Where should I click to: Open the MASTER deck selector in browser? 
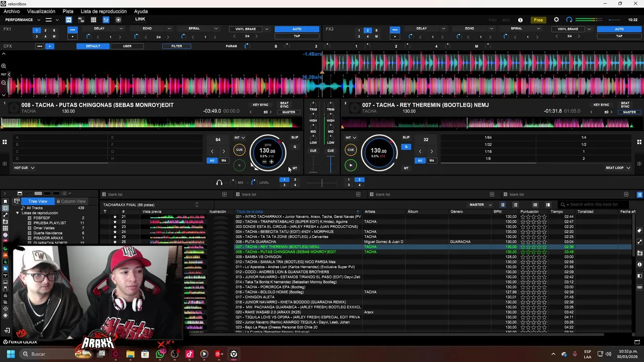click(480, 205)
